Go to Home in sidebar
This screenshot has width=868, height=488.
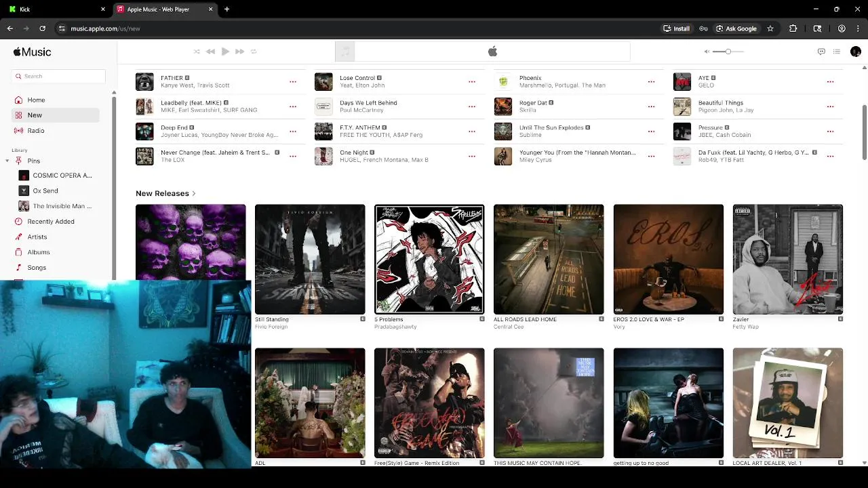pos(55,100)
